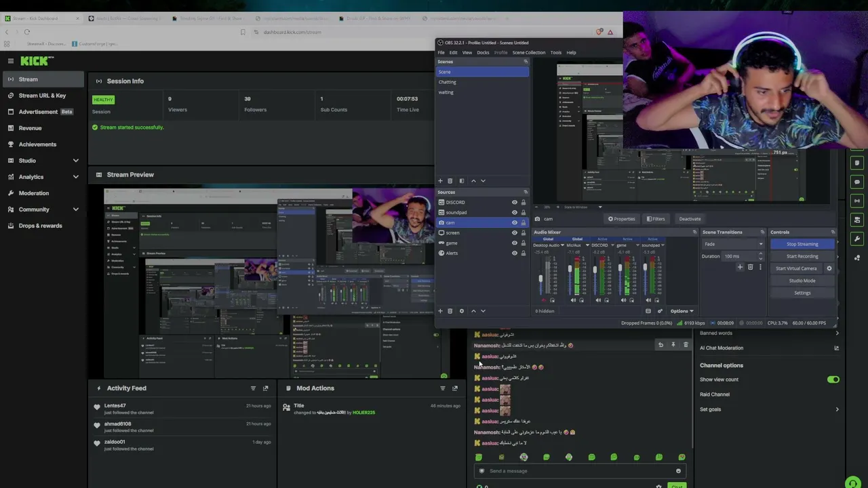Mute the DISCORD audio channel speaker
This screenshot has width=868, height=488.
pyautogui.click(x=598, y=300)
